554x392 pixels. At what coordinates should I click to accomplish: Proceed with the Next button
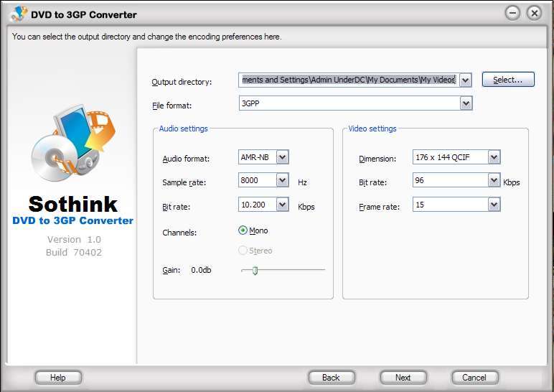coord(403,378)
